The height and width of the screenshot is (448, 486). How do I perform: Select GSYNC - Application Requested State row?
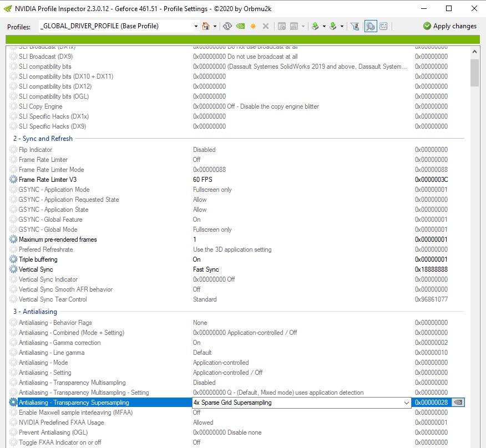(236, 200)
